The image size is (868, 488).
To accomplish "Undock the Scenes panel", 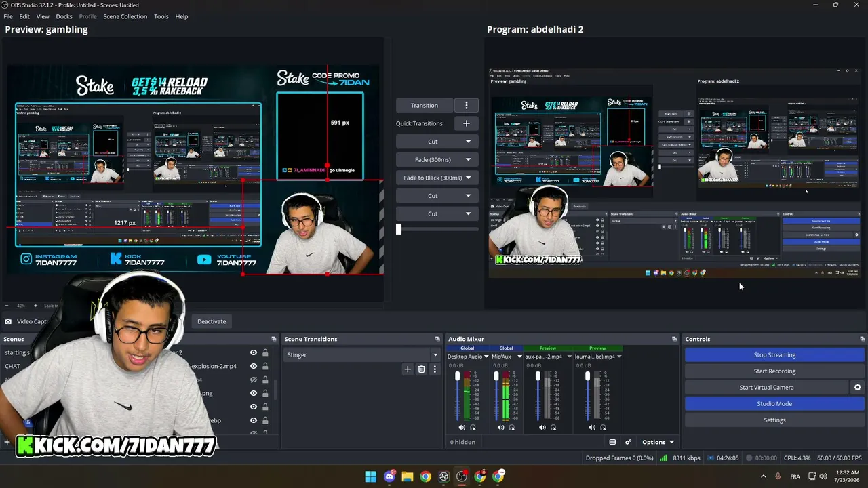I will coord(274,339).
